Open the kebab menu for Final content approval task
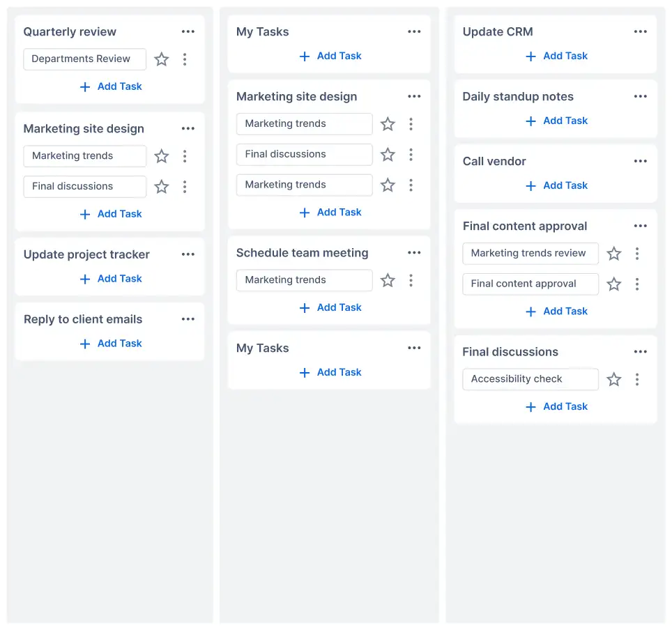 click(637, 284)
